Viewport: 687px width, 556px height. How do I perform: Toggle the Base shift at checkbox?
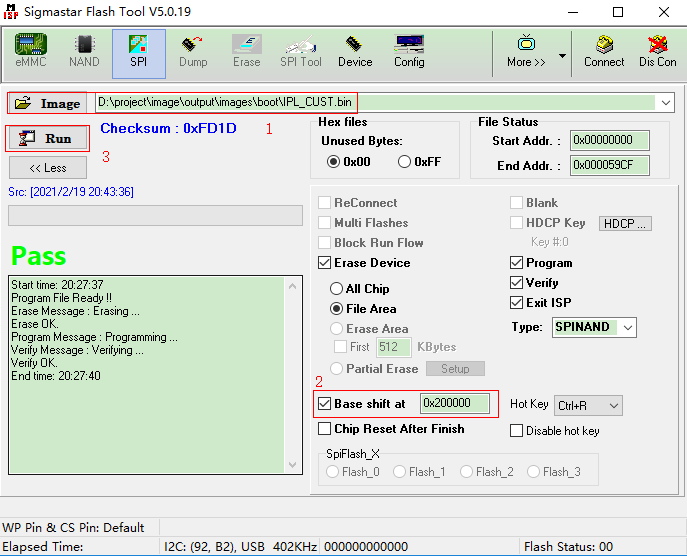pos(324,403)
